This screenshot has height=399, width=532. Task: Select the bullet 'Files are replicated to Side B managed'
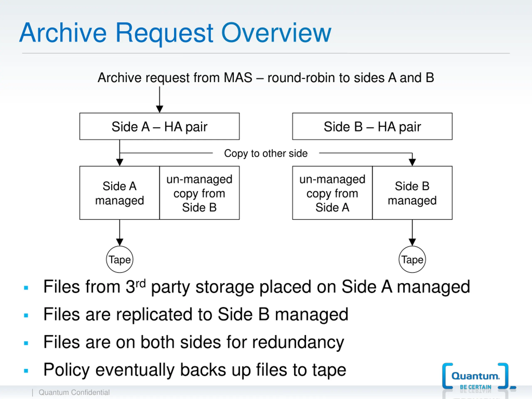click(196, 314)
